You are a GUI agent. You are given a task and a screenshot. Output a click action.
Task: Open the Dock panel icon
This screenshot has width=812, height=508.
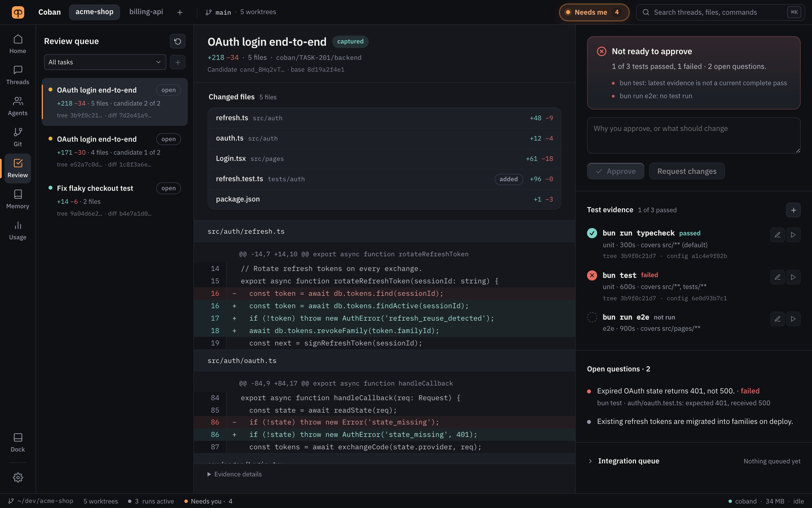click(18, 443)
